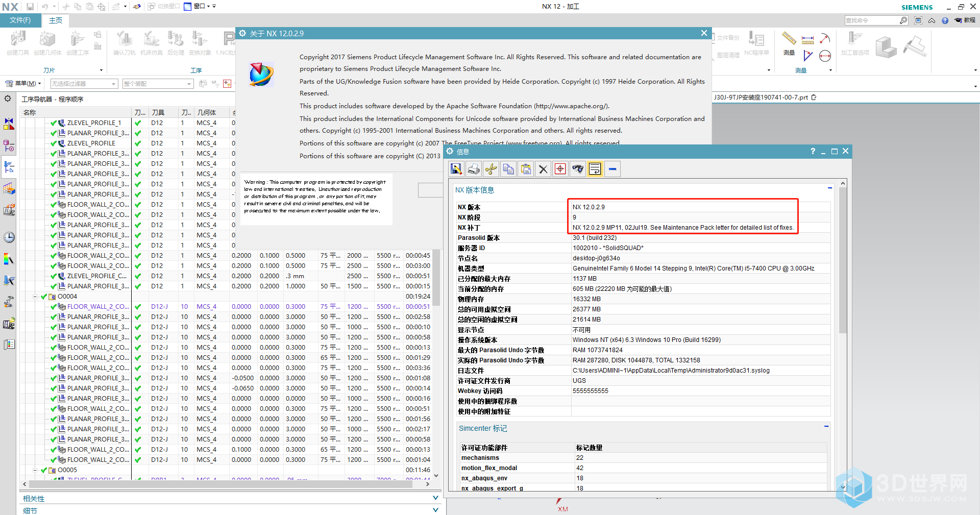
Task: Click the resource bar settings gear icon
Action: click(8, 99)
